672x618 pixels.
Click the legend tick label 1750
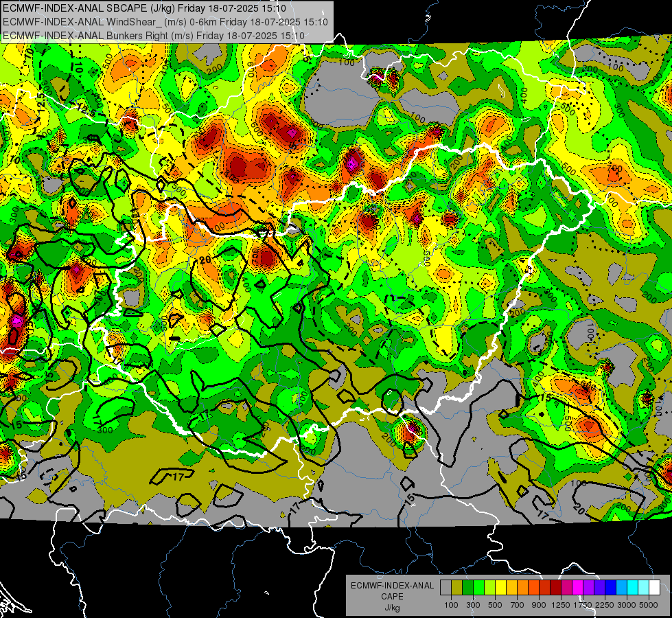583,605
